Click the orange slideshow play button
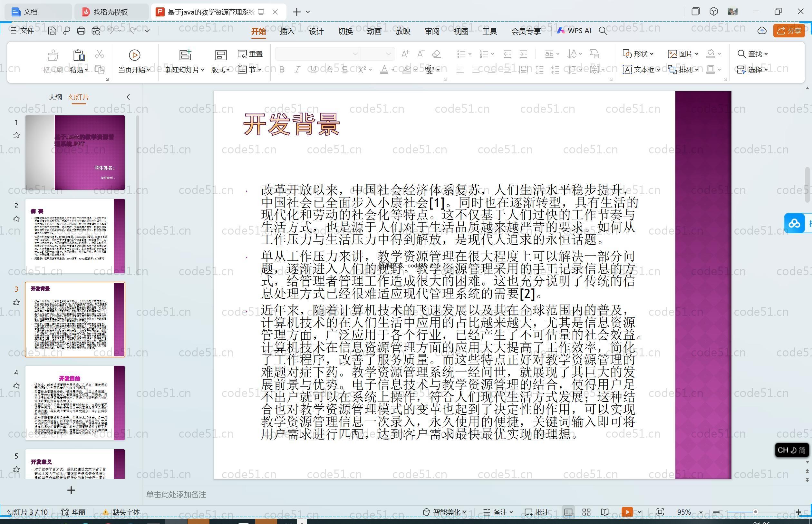The image size is (812, 524). [x=627, y=512]
